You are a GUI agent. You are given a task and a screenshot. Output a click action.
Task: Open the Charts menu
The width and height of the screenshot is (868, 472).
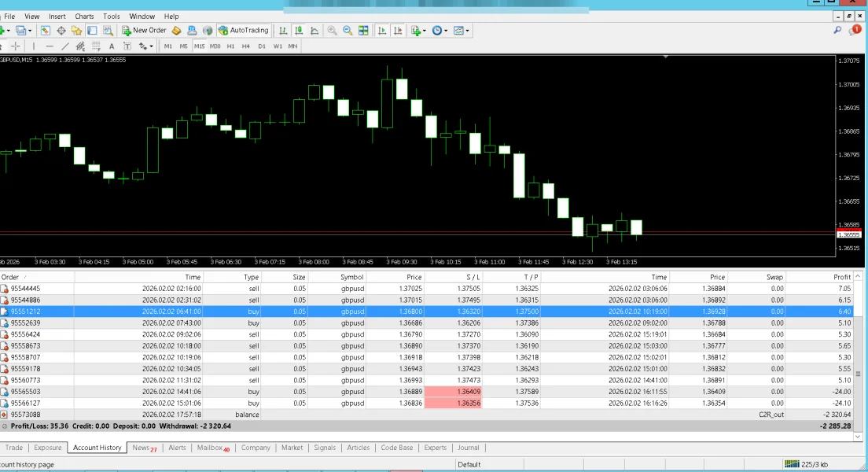click(84, 17)
